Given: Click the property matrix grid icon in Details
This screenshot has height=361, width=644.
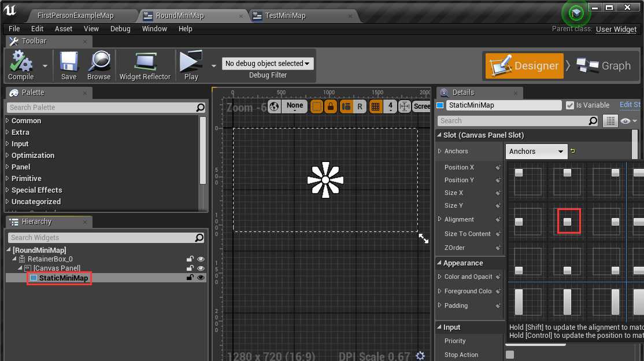Looking at the screenshot, I should pyautogui.click(x=610, y=121).
